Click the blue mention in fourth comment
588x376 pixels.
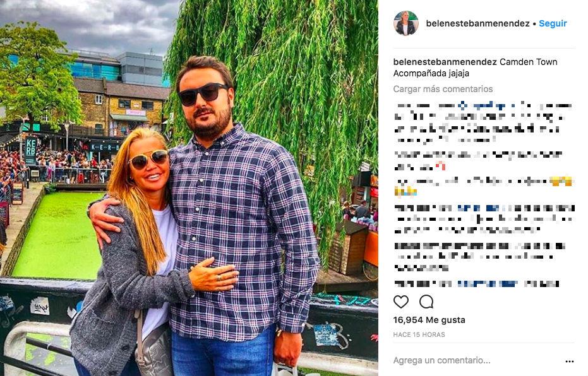(478, 208)
